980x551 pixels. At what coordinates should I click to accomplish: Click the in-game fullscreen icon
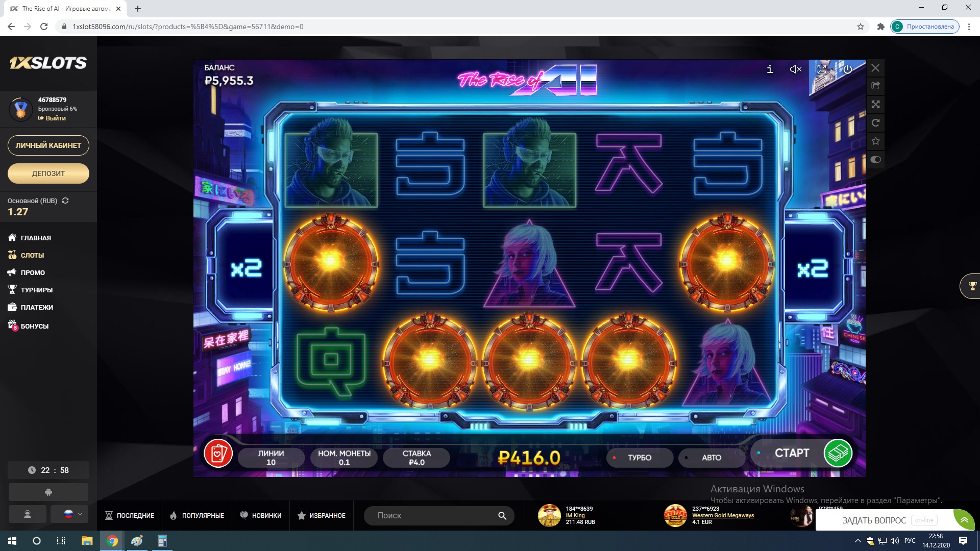pos(821,69)
